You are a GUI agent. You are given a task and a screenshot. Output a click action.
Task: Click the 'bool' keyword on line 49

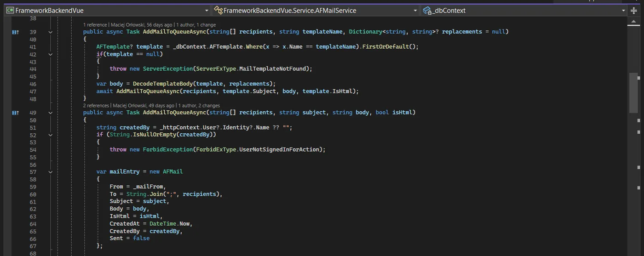pos(382,113)
